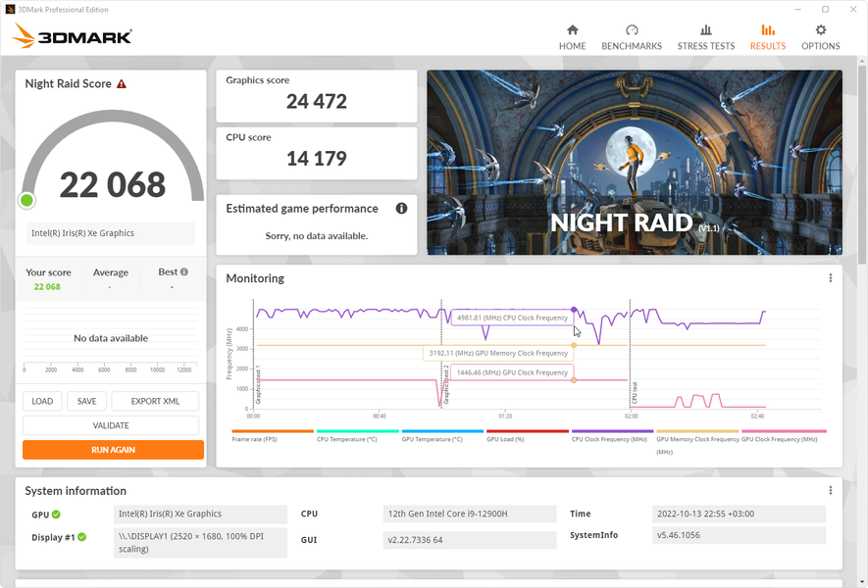Click the EXPORT XML button
The image size is (868, 588).
[155, 401]
